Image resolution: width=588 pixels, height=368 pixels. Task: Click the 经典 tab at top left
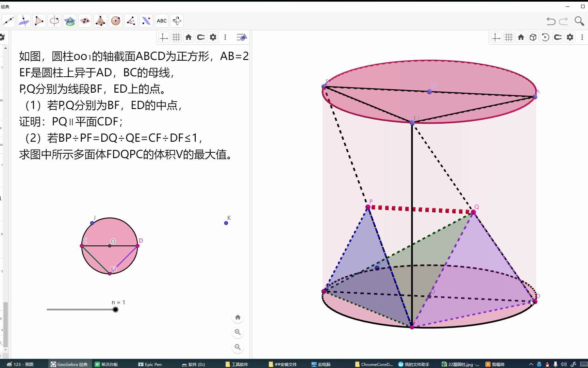5,6
